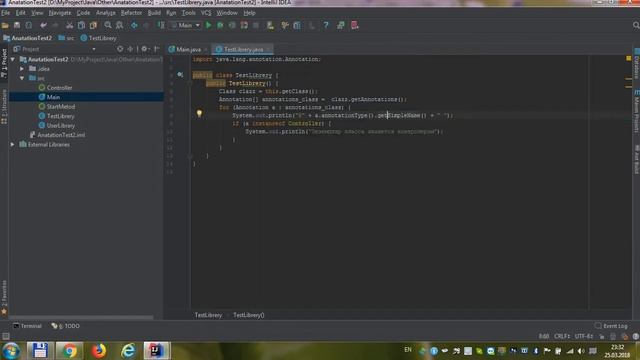Image resolution: width=640 pixels, height=360 pixels.
Task: Click the Find magnifier icon
Action: point(108,25)
